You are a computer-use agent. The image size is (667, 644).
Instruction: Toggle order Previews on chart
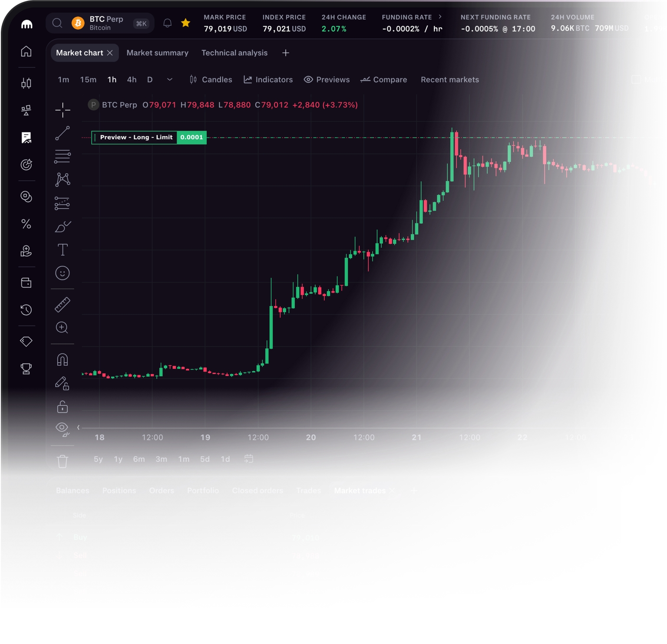tap(327, 79)
